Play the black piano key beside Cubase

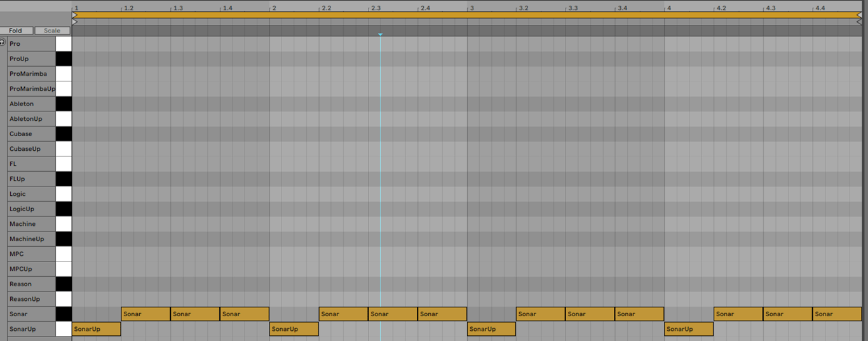pos(64,134)
